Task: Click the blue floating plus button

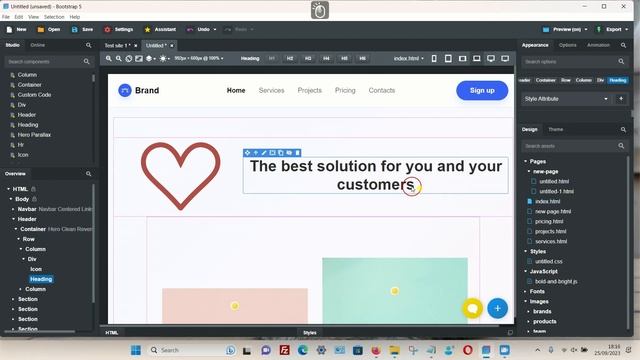Action: point(497,309)
